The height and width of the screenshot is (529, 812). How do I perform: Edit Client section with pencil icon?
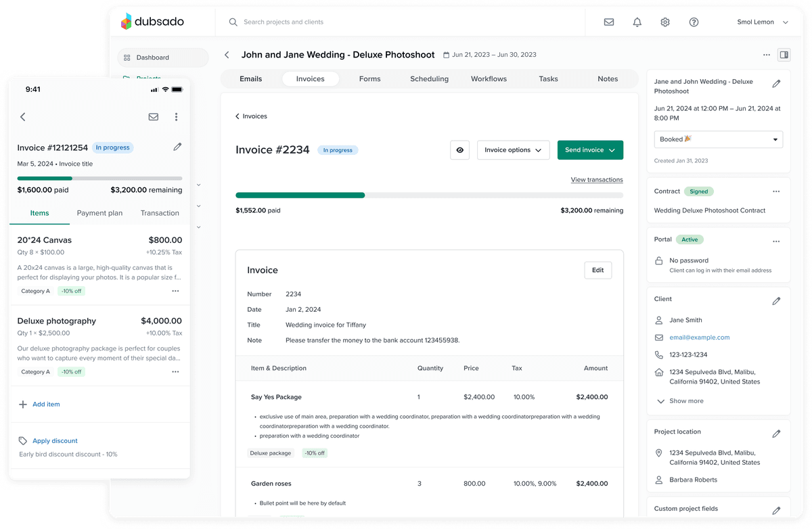point(776,300)
